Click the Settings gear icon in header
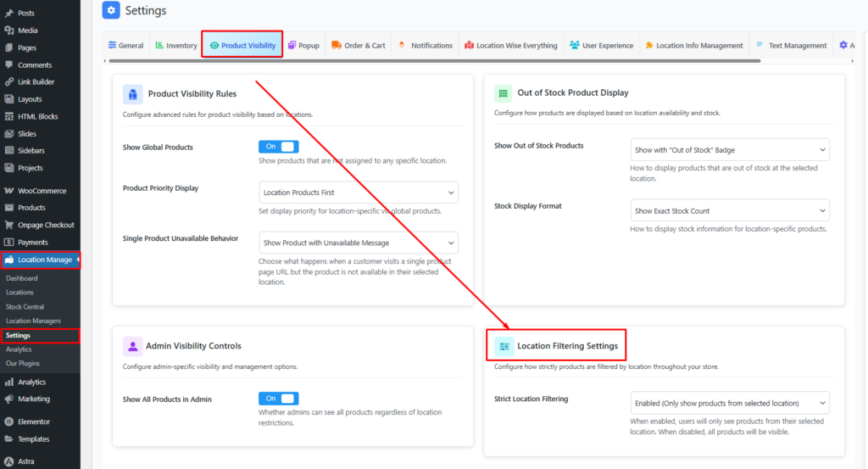Image resolution: width=868 pixels, height=469 pixels. pyautogui.click(x=111, y=11)
